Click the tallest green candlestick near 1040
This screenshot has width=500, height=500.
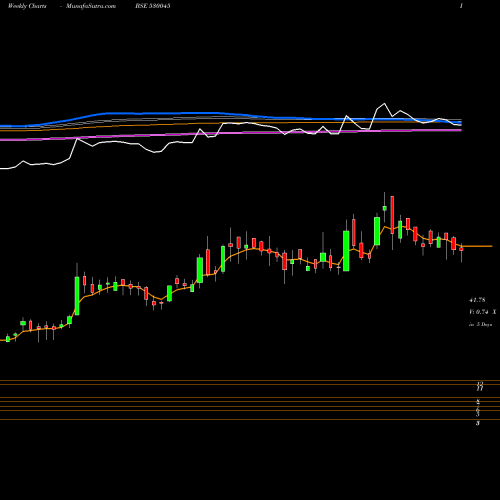(346, 251)
